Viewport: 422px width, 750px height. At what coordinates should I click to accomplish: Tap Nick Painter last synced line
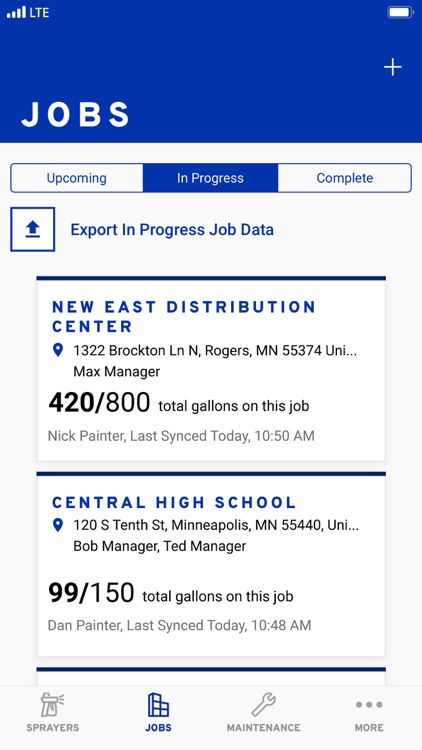(181, 436)
